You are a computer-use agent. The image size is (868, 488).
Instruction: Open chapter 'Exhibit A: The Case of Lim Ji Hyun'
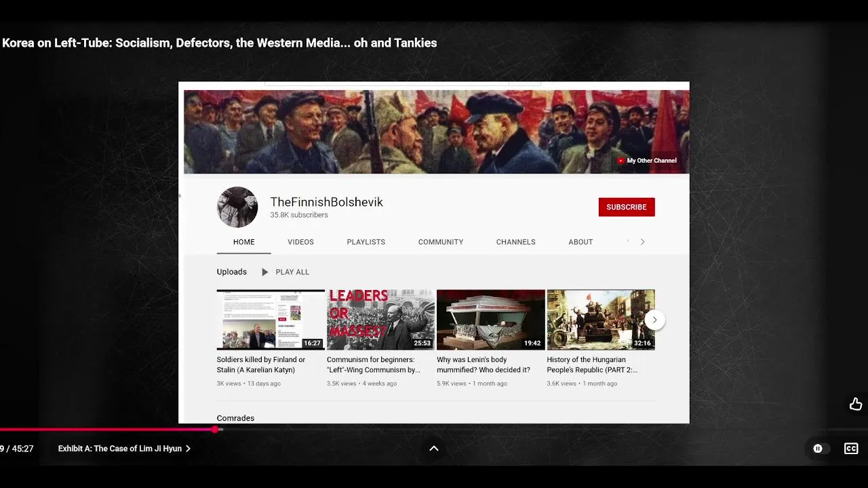[x=124, y=449]
